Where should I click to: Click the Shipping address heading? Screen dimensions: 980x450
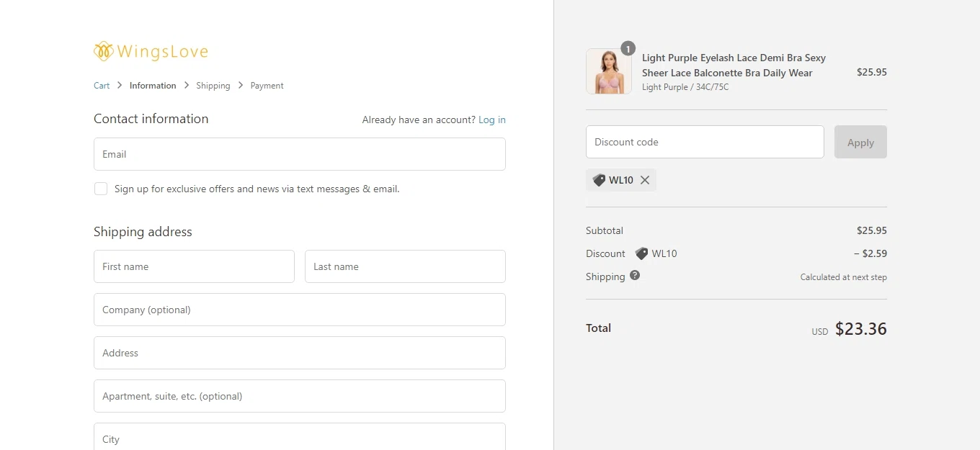(x=143, y=232)
